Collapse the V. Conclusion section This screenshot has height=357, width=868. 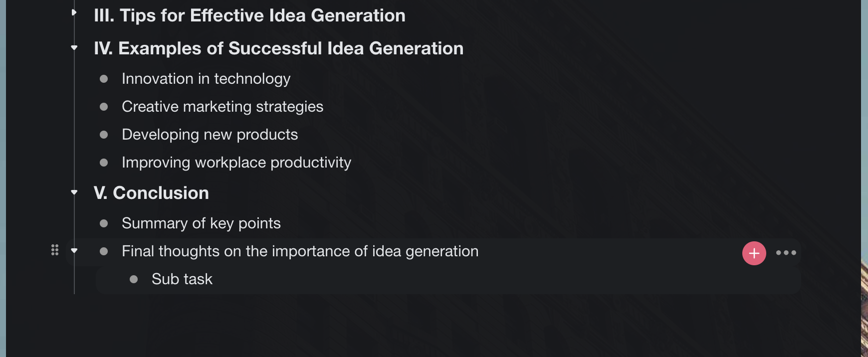point(74,192)
